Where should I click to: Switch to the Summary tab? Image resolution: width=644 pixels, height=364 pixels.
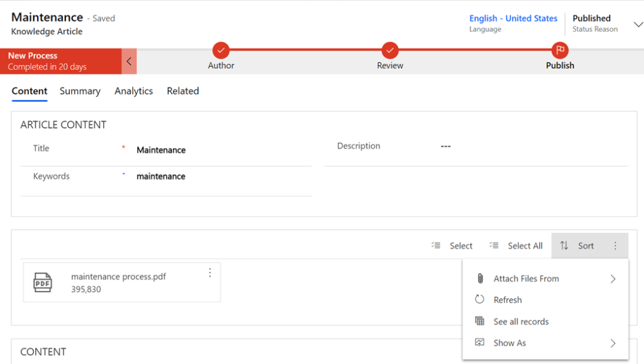click(x=80, y=91)
